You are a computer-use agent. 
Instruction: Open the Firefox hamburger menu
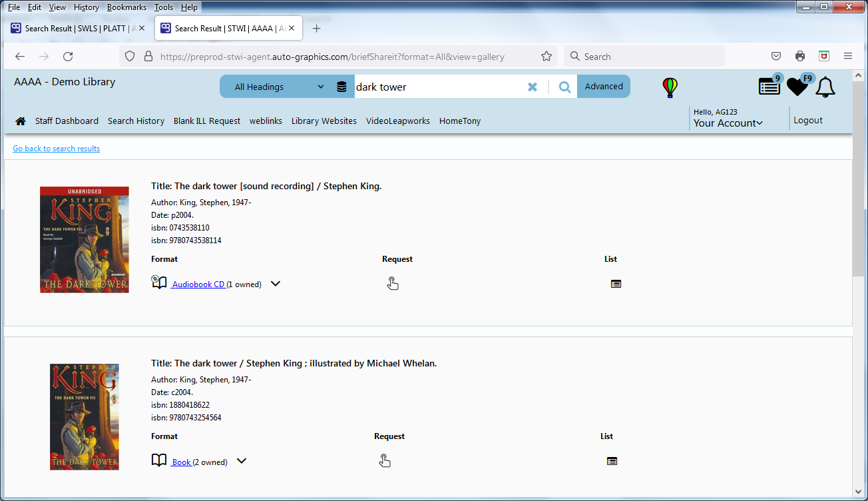click(x=848, y=57)
